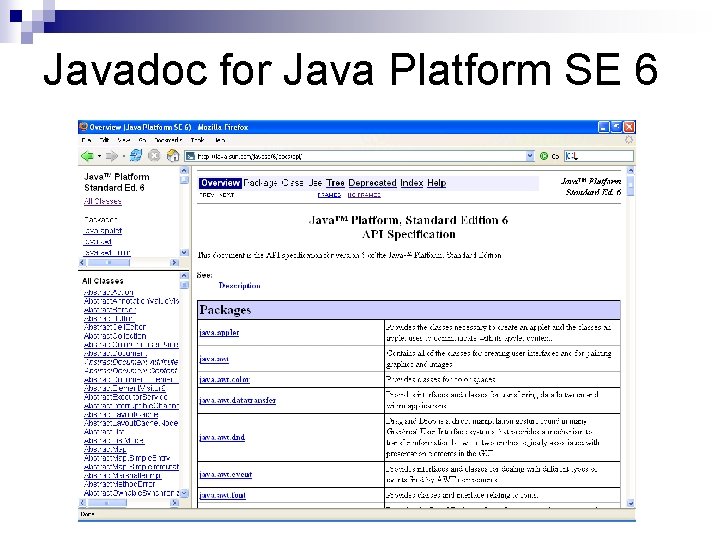
Task: Open the File menu
Action: click(86, 140)
